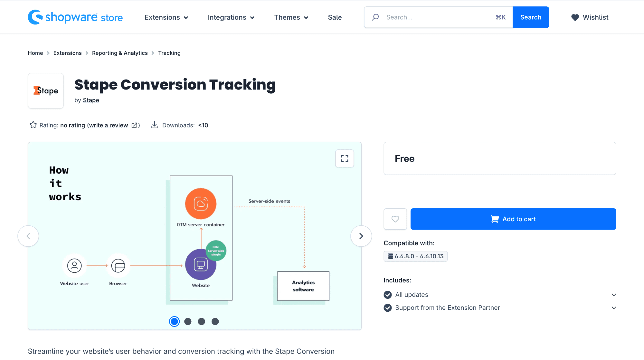This screenshot has height=360, width=644.
Task: Click the cart icon inside Add to cart
Action: 495,219
